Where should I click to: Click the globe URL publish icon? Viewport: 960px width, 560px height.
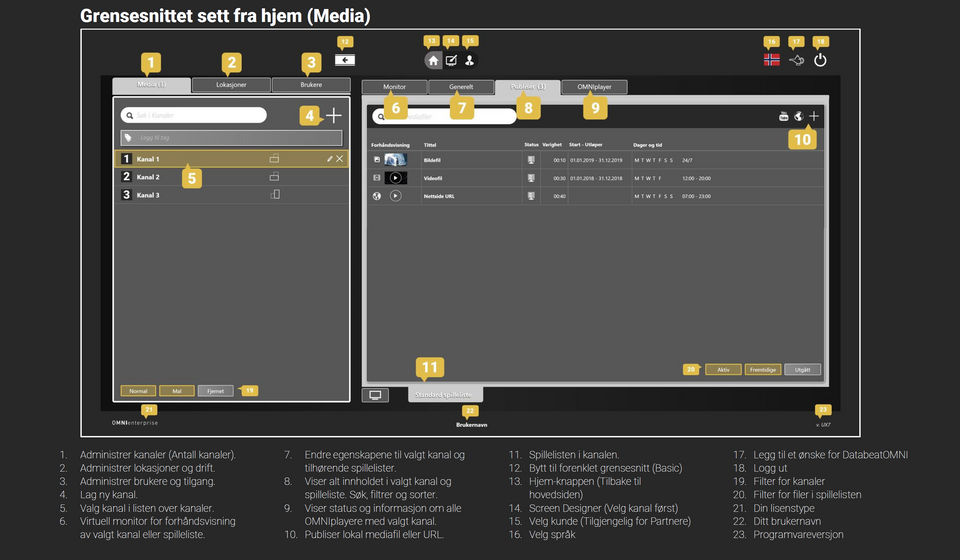tap(798, 116)
